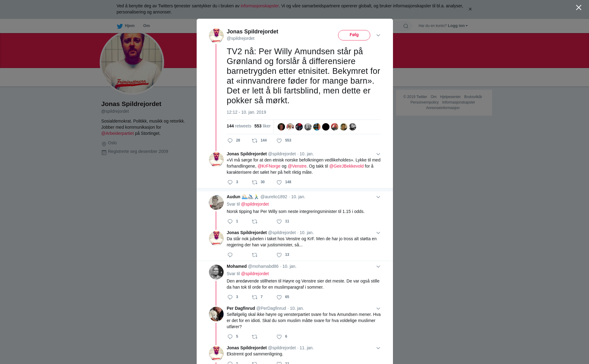Expand the Logg inn dropdown
The width and height of the screenshot is (589, 364).
click(458, 26)
